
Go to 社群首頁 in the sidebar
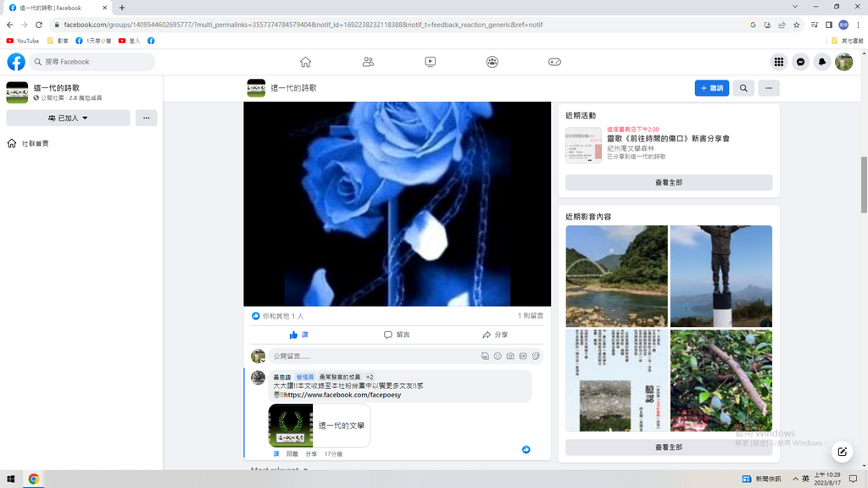point(35,143)
